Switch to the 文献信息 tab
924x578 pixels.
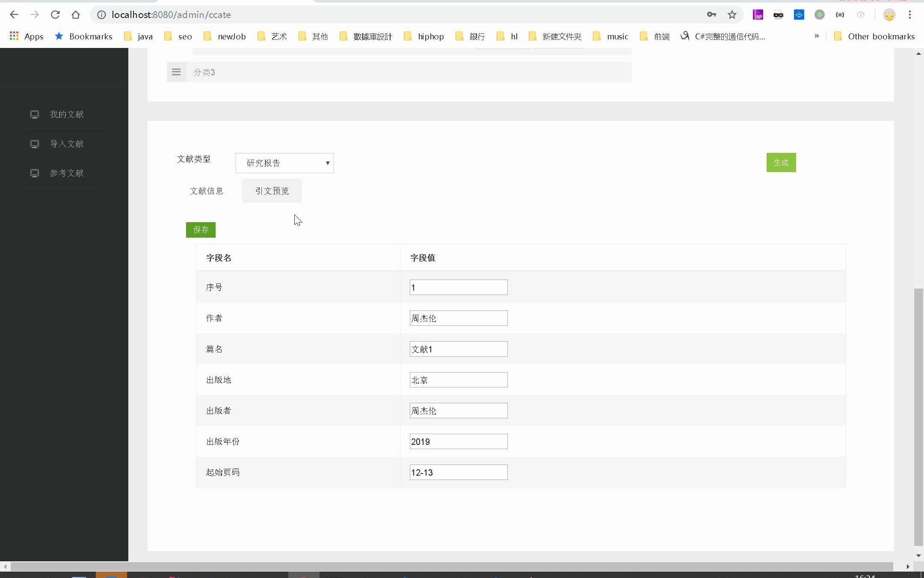[x=207, y=191]
